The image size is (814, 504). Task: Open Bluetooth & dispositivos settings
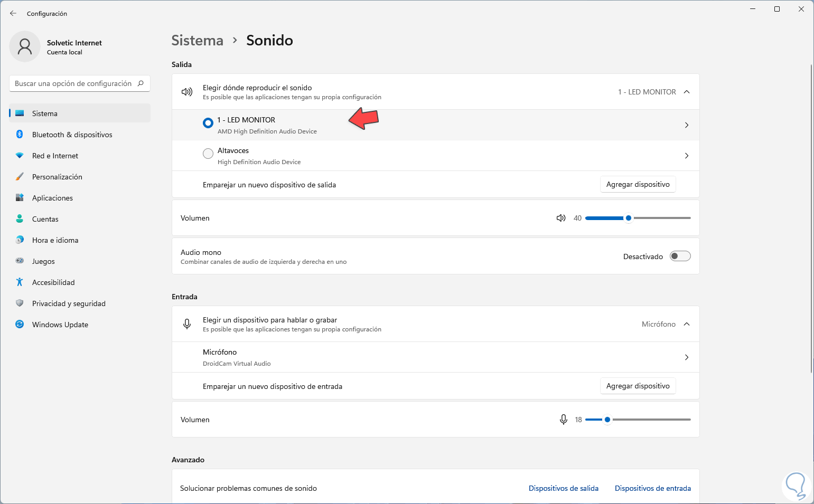coord(72,135)
